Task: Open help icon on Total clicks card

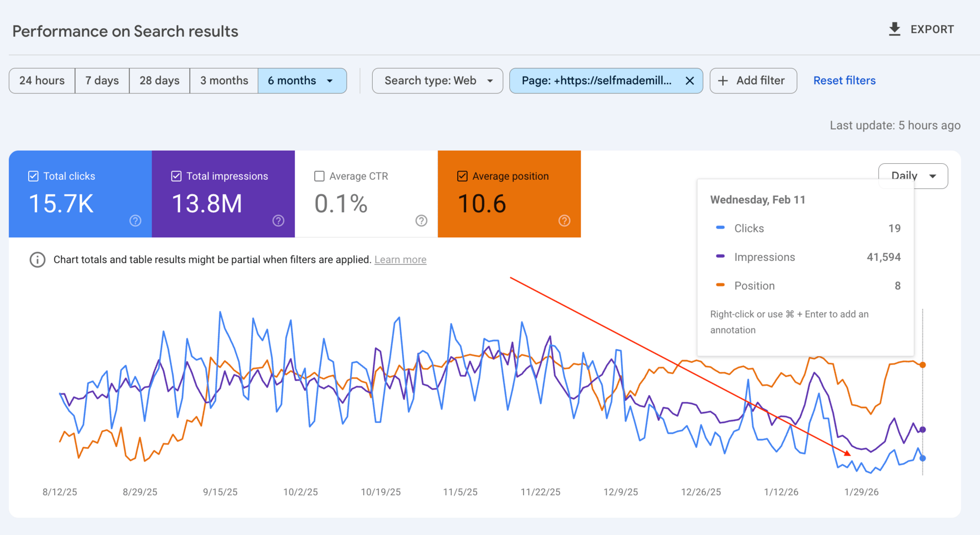Action: [x=135, y=221]
